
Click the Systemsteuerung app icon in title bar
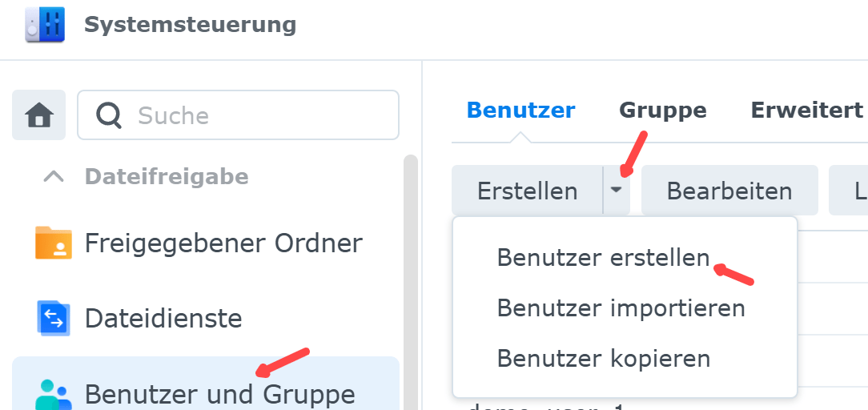click(x=45, y=24)
